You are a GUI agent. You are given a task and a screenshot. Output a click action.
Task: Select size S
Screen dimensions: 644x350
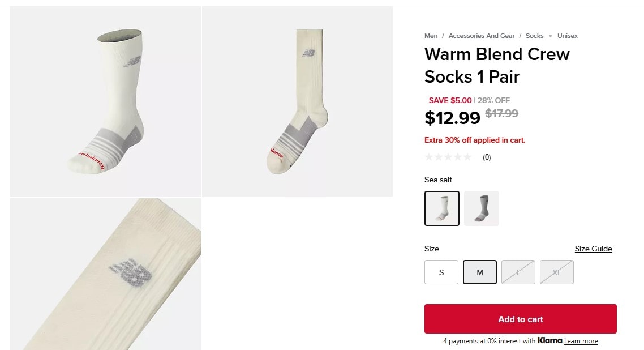click(441, 272)
